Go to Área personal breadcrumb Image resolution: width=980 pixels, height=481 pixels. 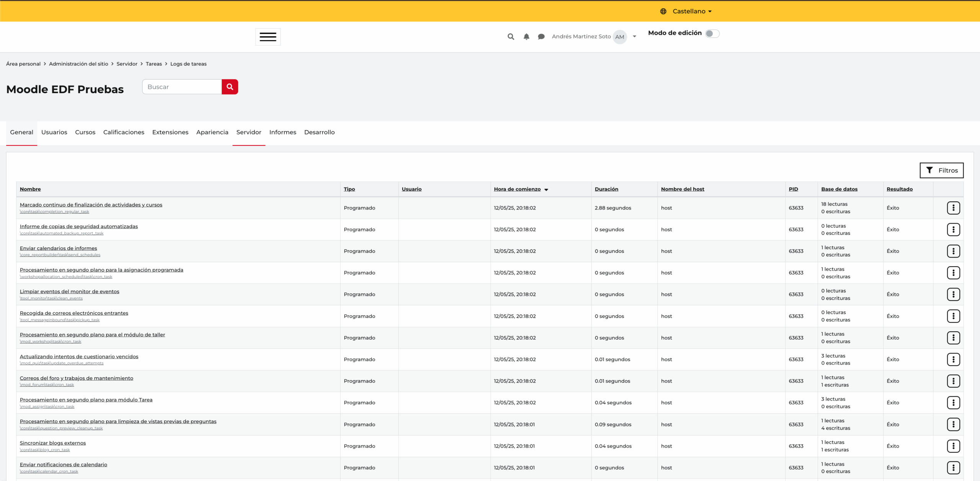click(23, 64)
